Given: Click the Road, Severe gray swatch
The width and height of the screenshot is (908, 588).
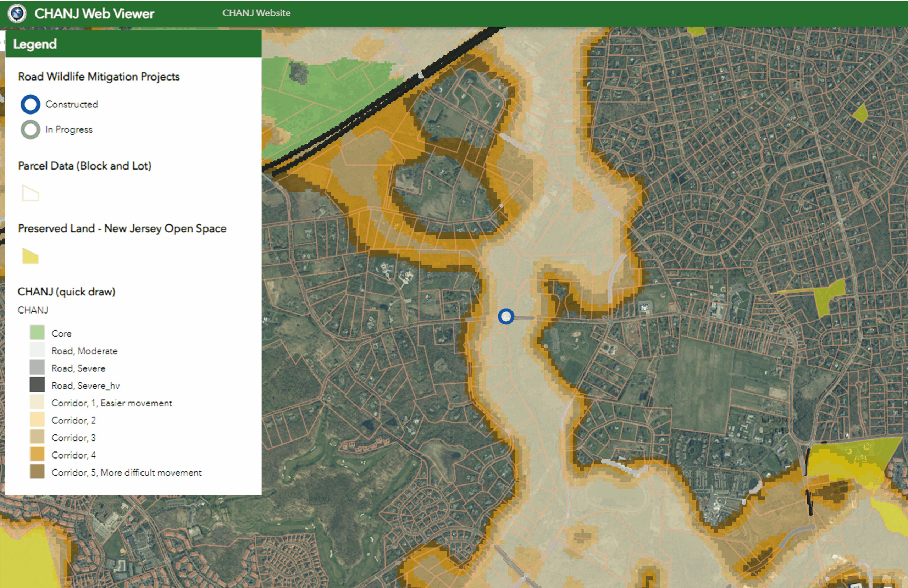Looking at the screenshot, I should pyautogui.click(x=37, y=367).
